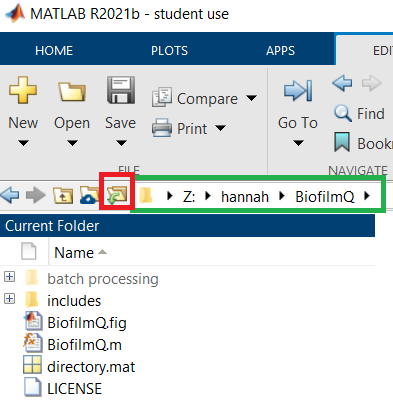Switch to the APPS tab
Viewport: 393px width, 405px height.
click(280, 51)
